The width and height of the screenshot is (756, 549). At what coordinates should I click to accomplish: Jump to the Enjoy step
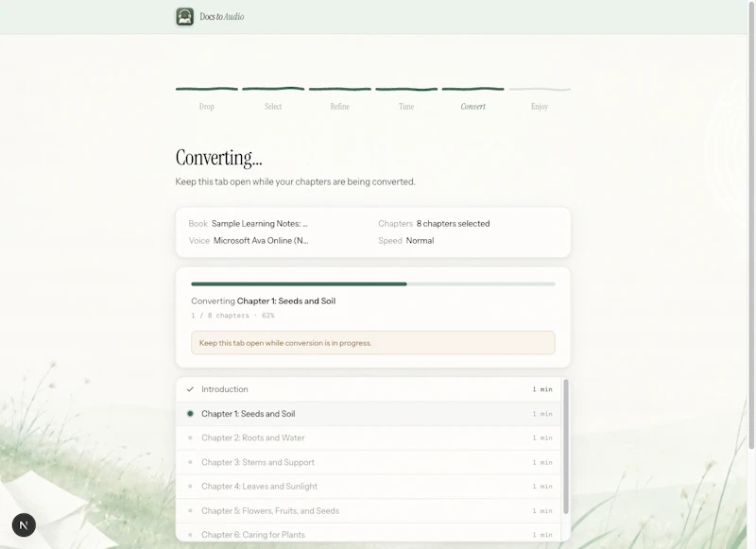540,107
